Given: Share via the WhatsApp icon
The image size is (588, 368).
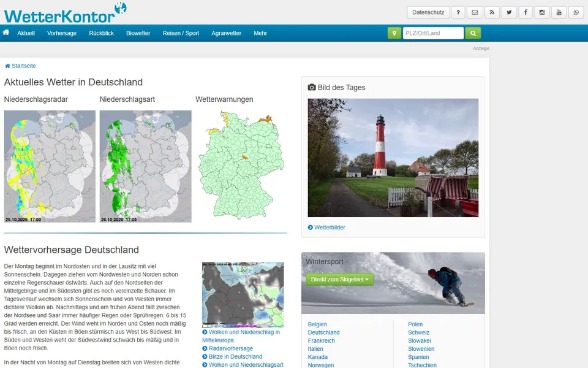Looking at the screenshot, I should (x=576, y=12).
